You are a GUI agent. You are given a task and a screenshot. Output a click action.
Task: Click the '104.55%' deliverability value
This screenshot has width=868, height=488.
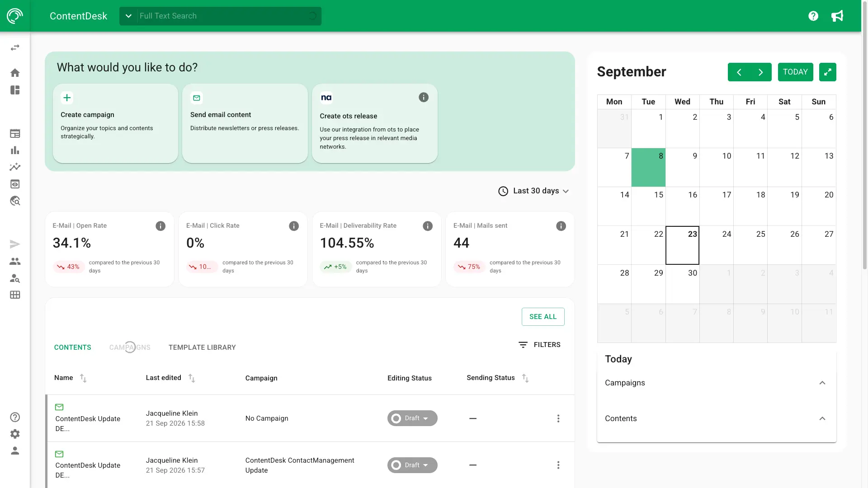pos(347,243)
